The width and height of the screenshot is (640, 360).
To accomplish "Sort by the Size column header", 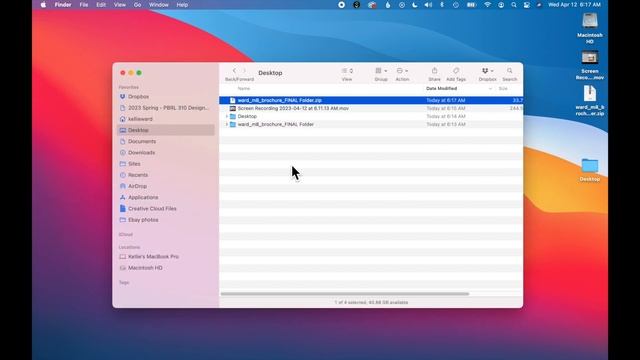I will click(503, 89).
